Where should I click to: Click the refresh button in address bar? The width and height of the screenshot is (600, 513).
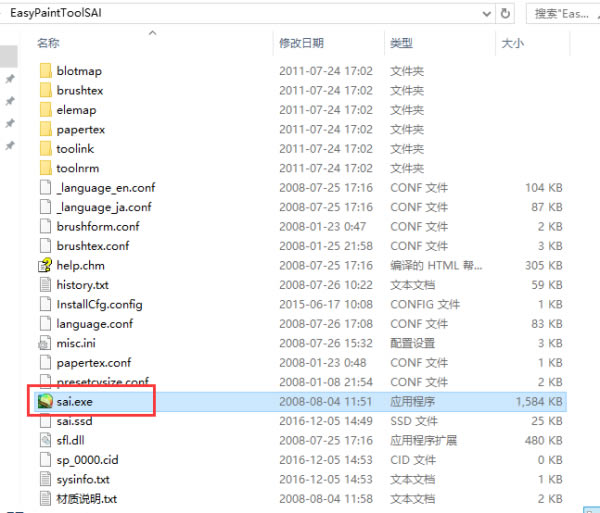[x=505, y=14]
